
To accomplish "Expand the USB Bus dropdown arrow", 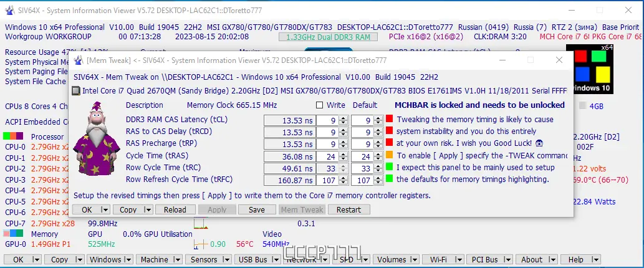I will pos(276,259).
